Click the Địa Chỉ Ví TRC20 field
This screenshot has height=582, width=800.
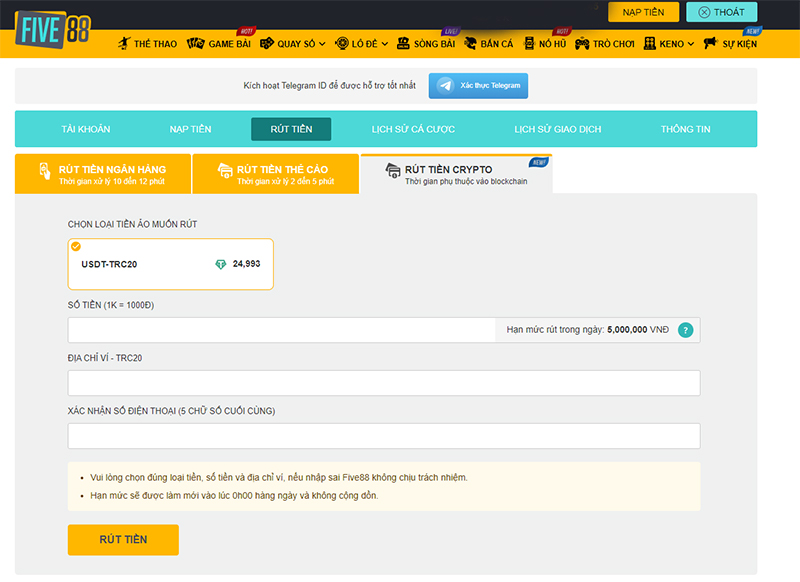[x=384, y=383]
